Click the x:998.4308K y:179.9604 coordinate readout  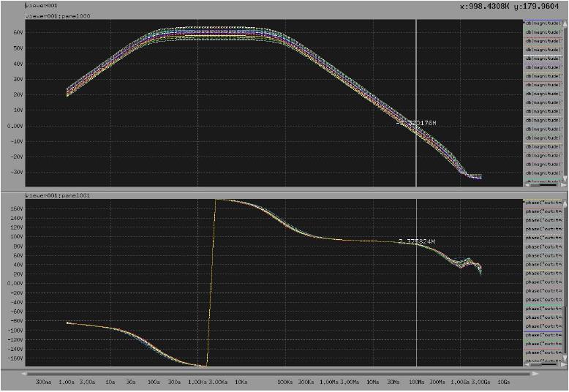[510, 6]
